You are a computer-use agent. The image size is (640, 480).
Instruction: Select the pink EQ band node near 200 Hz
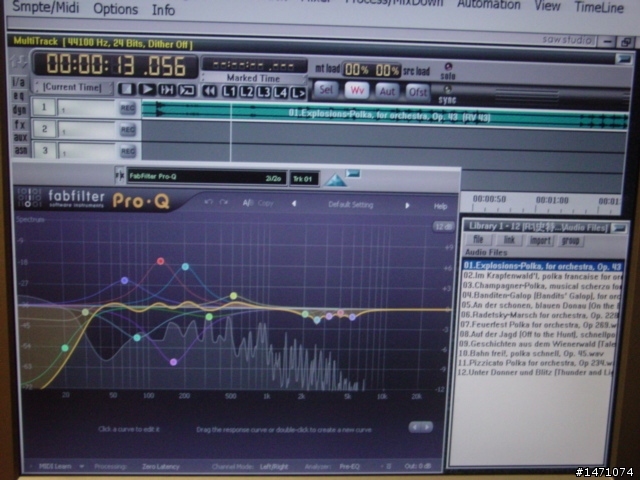click(x=173, y=362)
